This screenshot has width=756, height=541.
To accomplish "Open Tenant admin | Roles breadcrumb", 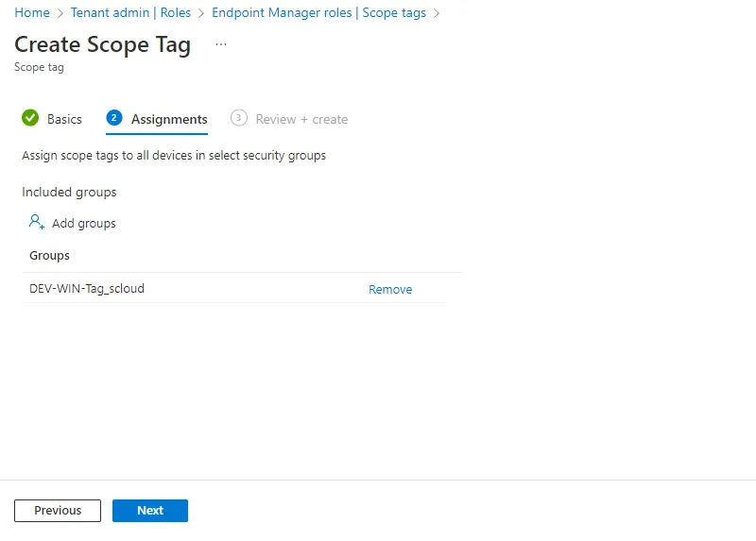I will click(130, 12).
